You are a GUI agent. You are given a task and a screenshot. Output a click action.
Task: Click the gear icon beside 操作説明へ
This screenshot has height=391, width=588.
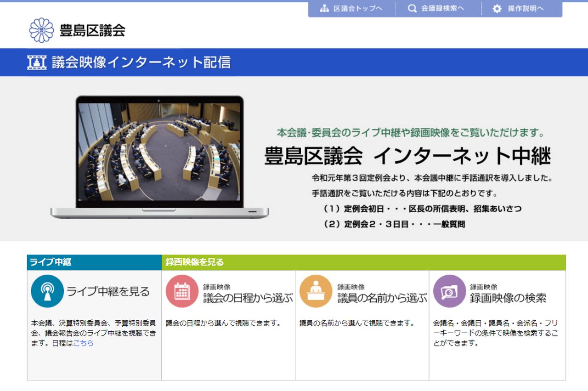pyautogui.click(x=497, y=9)
